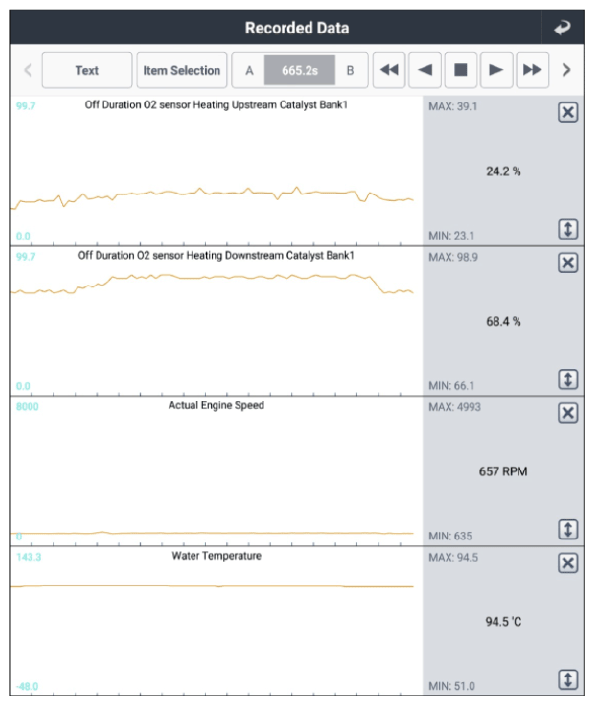Close the Water Temperature graph
594x705 pixels.
(568, 563)
